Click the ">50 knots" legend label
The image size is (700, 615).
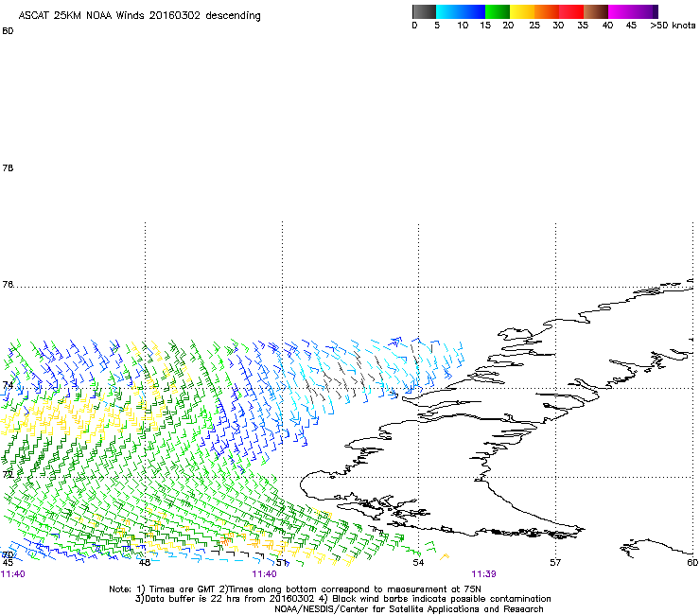coord(673,26)
